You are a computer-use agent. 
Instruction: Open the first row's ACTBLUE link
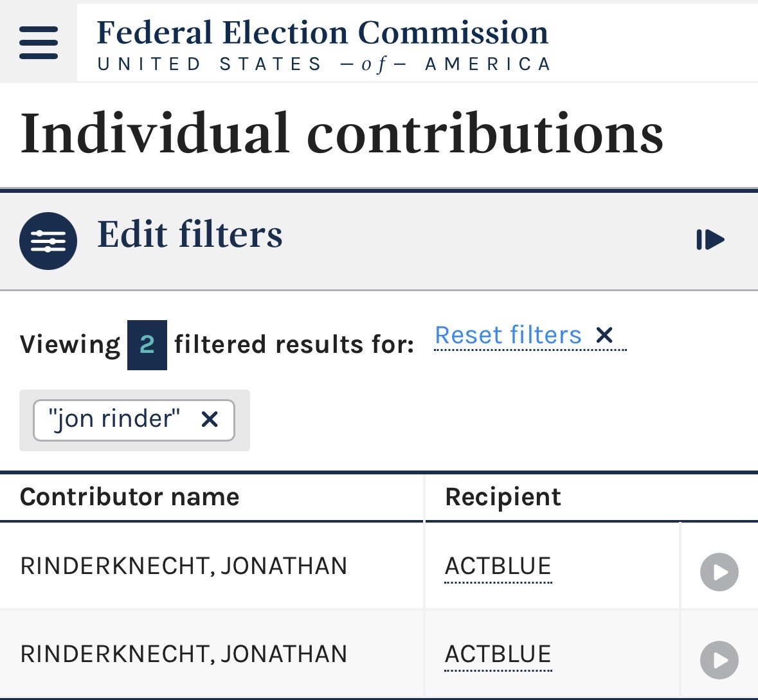point(498,566)
